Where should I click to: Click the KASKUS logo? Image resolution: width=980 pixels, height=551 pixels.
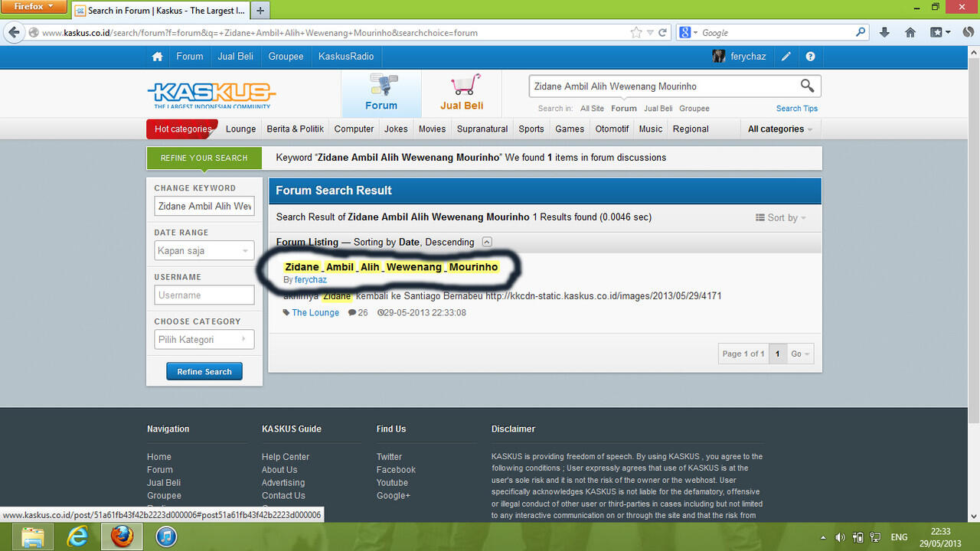click(x=211, y=95)
